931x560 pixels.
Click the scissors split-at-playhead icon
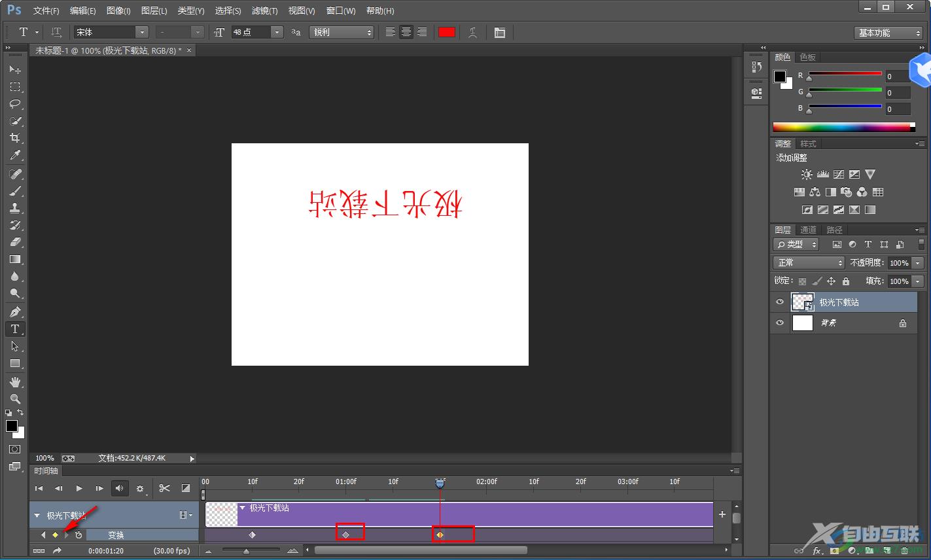[164, 488]
